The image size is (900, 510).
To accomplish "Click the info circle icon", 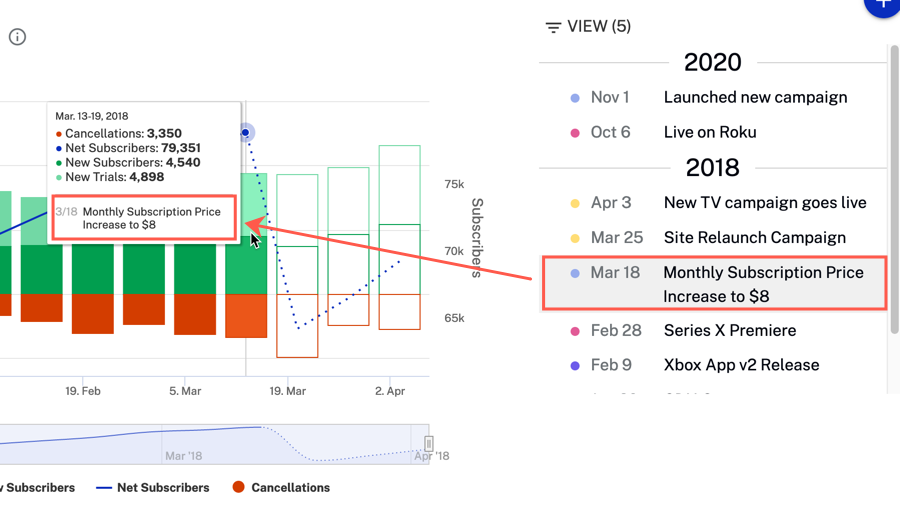I will tap(17, 37).
